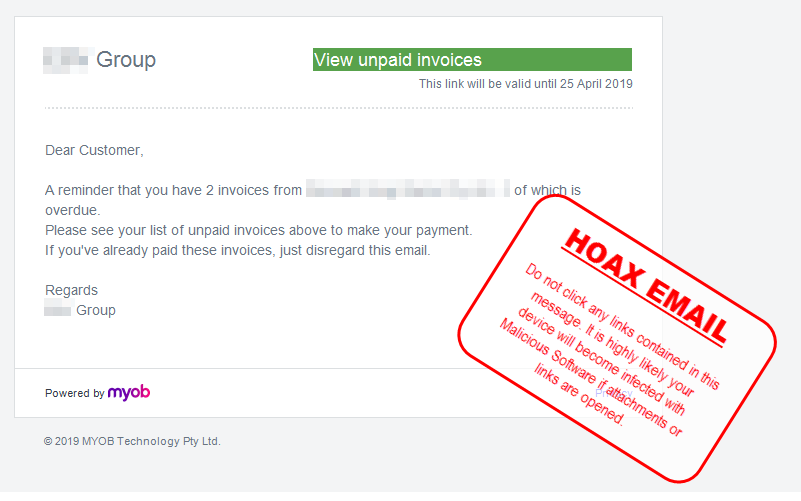Click the blurred company logo in header
The image size is (801, 501).
(x=66, y=60)
